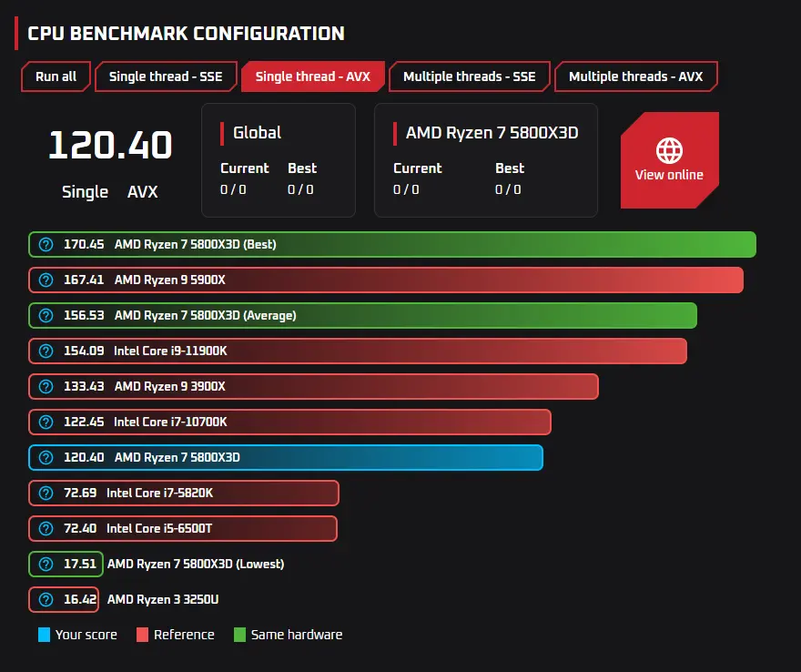Image resolution: width=801 pixels, height=672 pixels.
Task: Open Multiple threads - AVX tab
Action: (x=635, y=76)
